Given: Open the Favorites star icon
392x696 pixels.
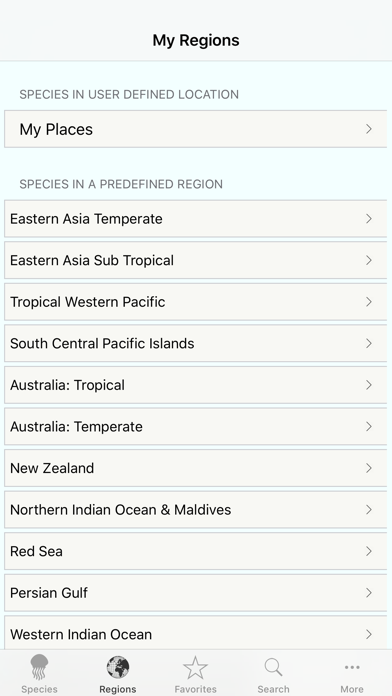Looking at the screenshot, I should (x=195, y=668).
